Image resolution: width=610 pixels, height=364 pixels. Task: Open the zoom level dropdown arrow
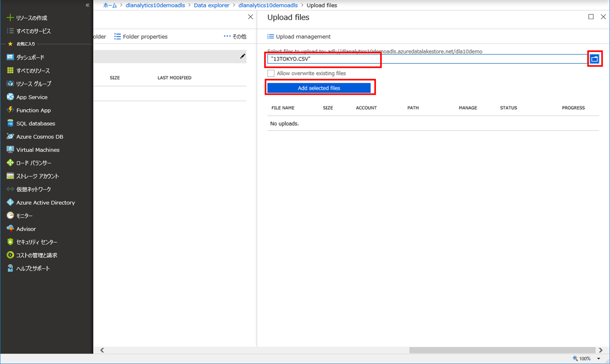click(x=599, y=359)
